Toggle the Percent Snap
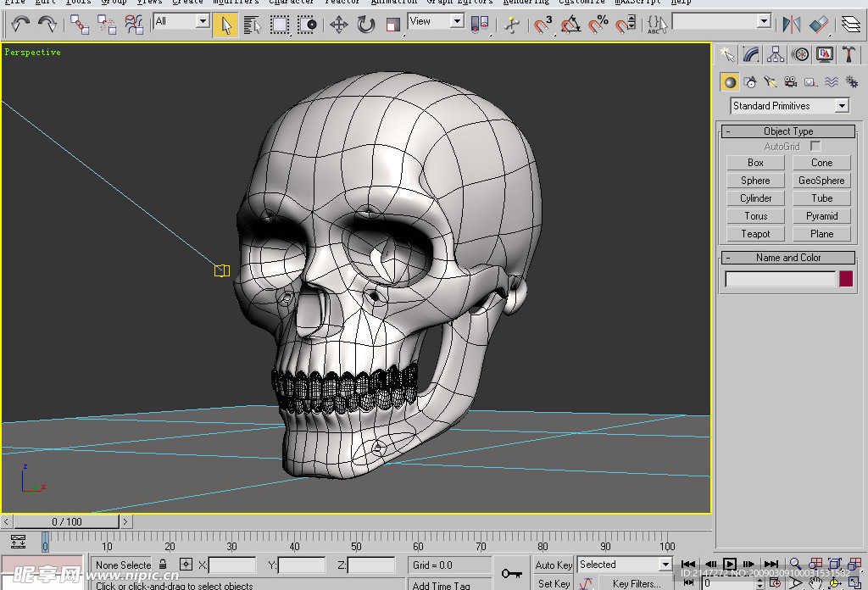This screenshot has height=590, width=868. pyautogui.click(x=598, y=25)
